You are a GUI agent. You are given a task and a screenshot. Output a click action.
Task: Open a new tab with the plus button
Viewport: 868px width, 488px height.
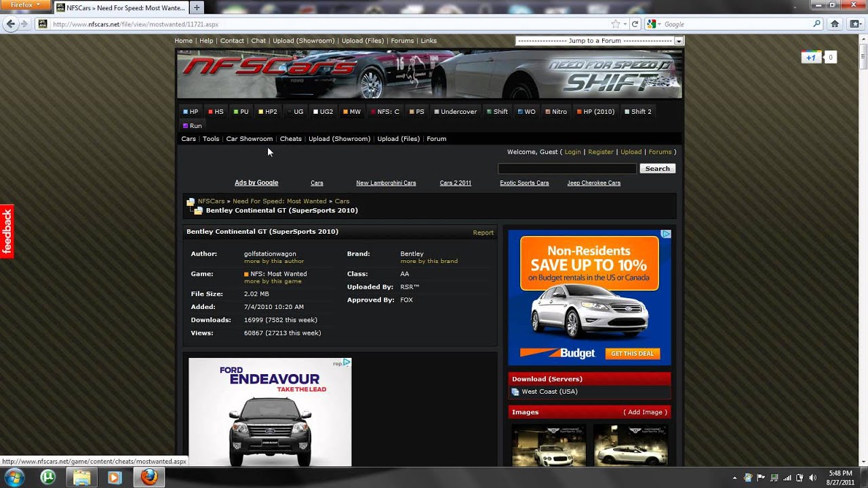[197, 7]
